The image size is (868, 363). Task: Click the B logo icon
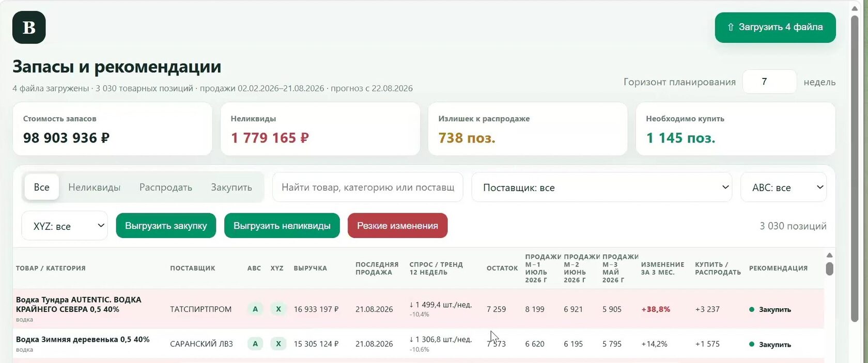tap(29, 27)
